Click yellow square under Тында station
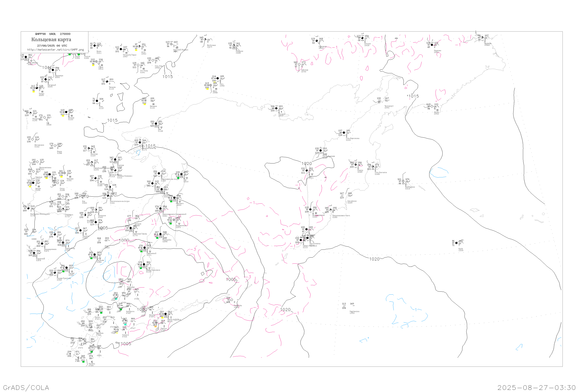588x392 pixels. (x=34, y=91)
